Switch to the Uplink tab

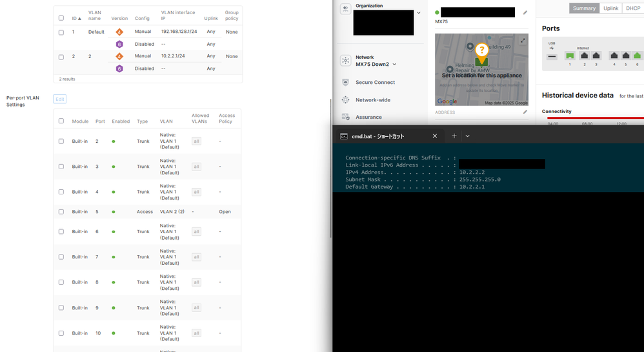(610, 8)
